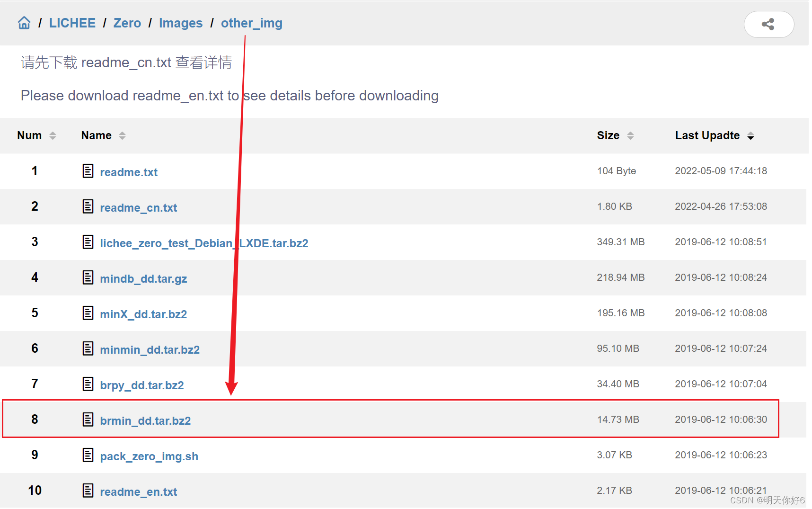The height and width of the screenshot is (509, 812).
Task: Click the file icon beside lichee_zero_test_Debian_LXDE.tar.bz2
Action: [88, 242]
